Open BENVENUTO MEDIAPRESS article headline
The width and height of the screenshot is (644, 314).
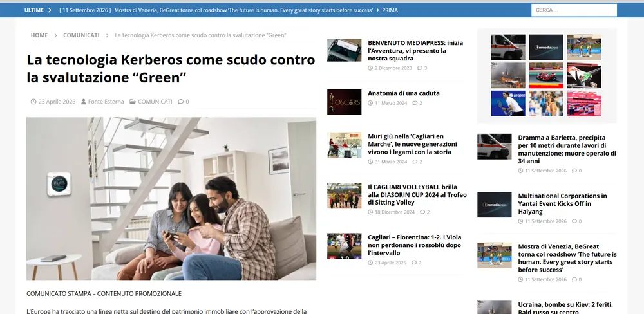pos(415,50)
